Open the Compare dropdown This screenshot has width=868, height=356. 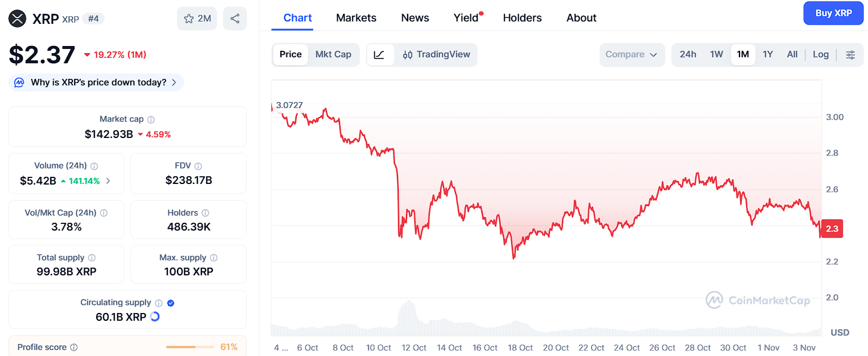point(632,54)
